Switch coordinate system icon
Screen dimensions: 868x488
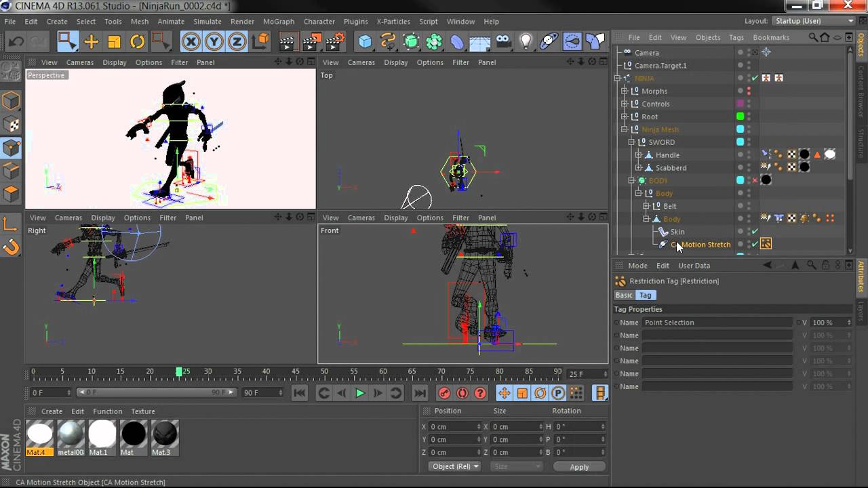click(x=260, y=42)
